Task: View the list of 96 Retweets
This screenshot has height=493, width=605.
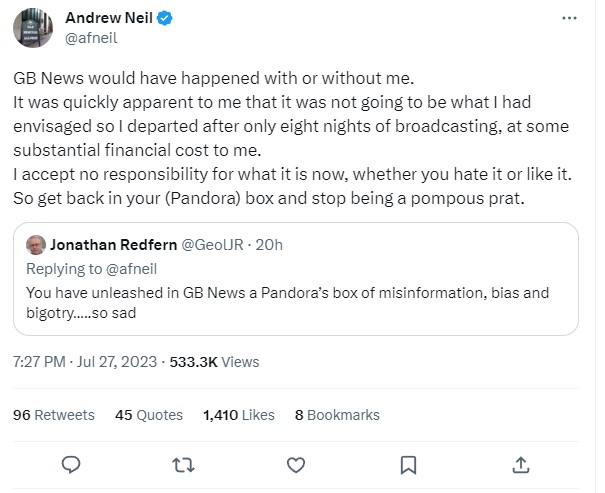Action: pos(53,415)
